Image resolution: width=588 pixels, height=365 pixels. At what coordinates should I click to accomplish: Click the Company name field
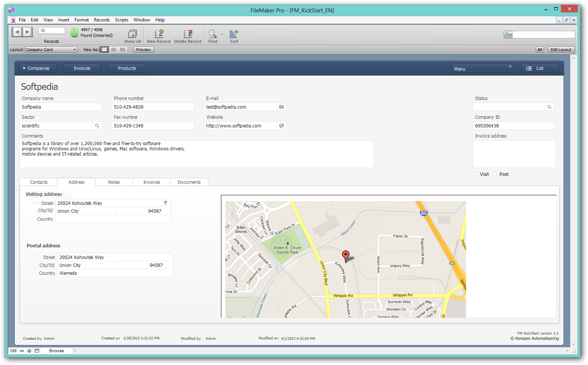[61, 107]
